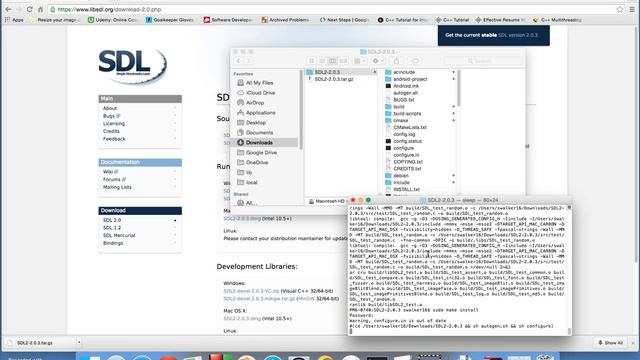Image resolution: width=640 pixels, height=360 pixels.
Task: Open SDL Mercurial in Download menu
Action: (x=119, y=236)
